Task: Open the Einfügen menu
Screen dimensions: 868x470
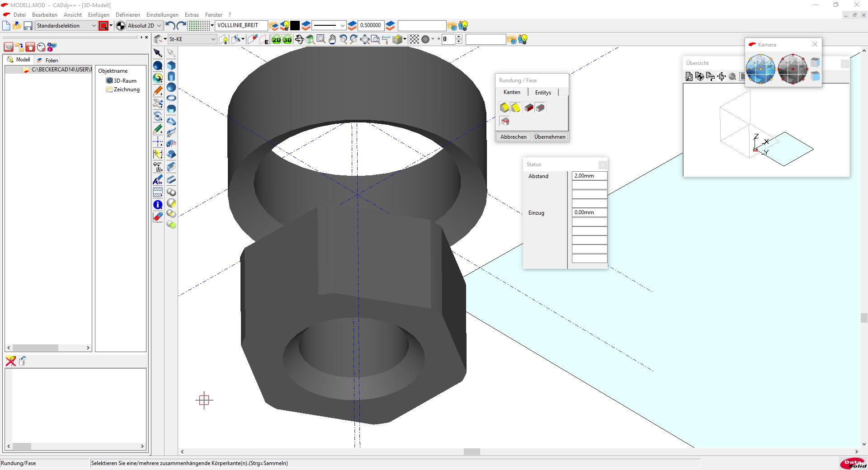Action: [x=99, y=15]
